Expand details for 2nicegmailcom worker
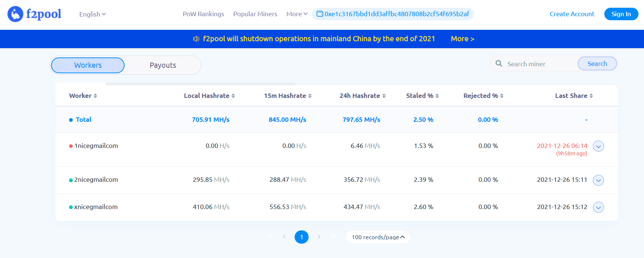This screenshot has height=258, width=644. coord(598,180)
